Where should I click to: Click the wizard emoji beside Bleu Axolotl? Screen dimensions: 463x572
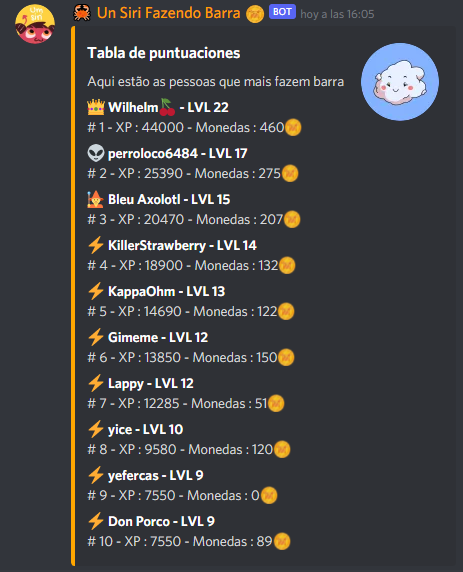pyautogui.click(x=96, y=199)
